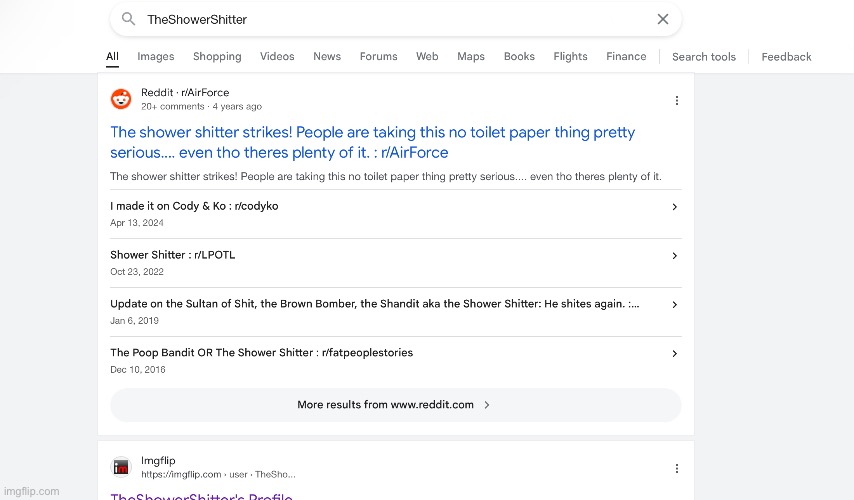
Task: Click 'More results from www.reddit.com' button
Action: click(396, 405)
